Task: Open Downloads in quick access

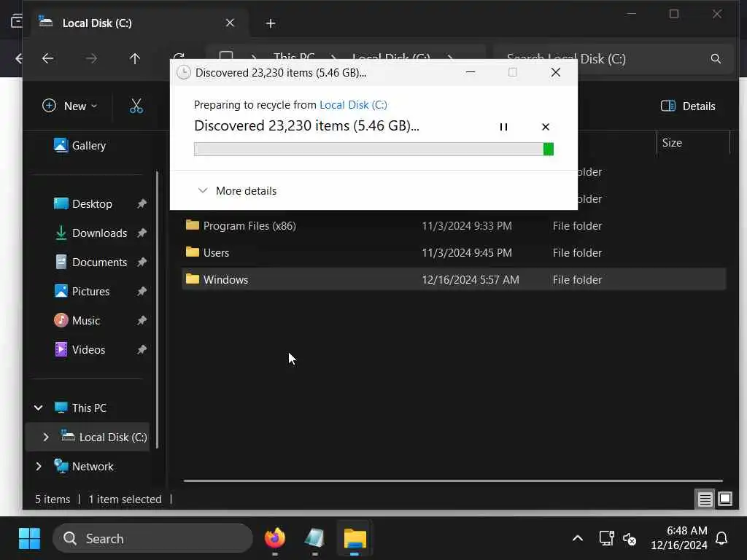Action: [90, 233]
